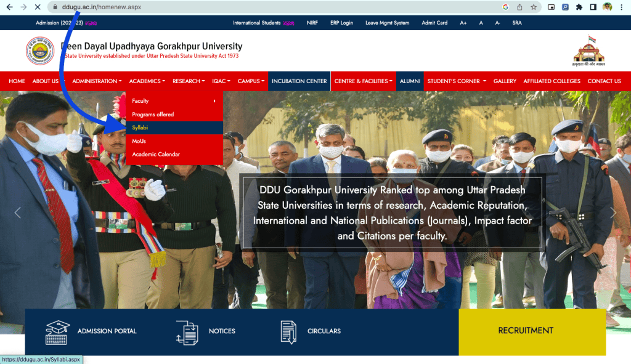The image size is (631, 364).
Task: Open the International Students link
Action: [257, 23]
